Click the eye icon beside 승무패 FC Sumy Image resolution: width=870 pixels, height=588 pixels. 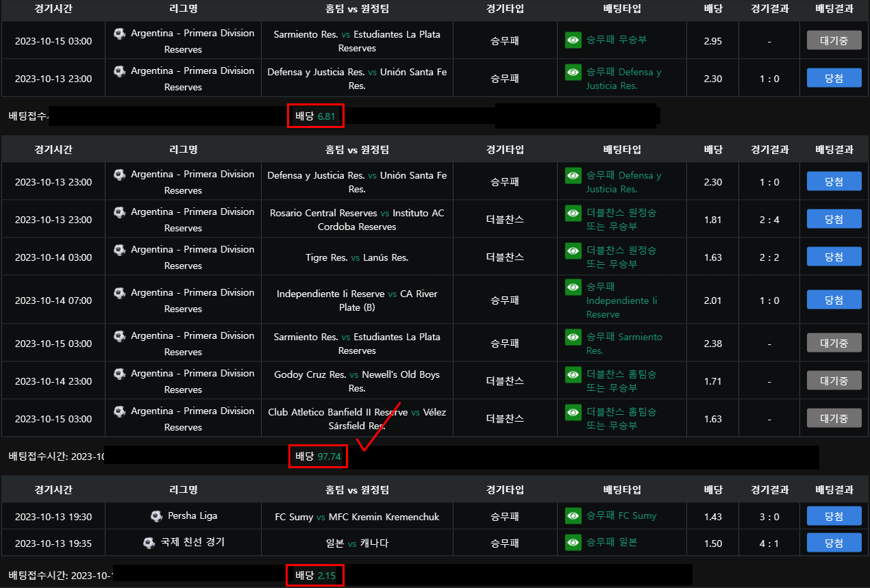pos(573,516)
